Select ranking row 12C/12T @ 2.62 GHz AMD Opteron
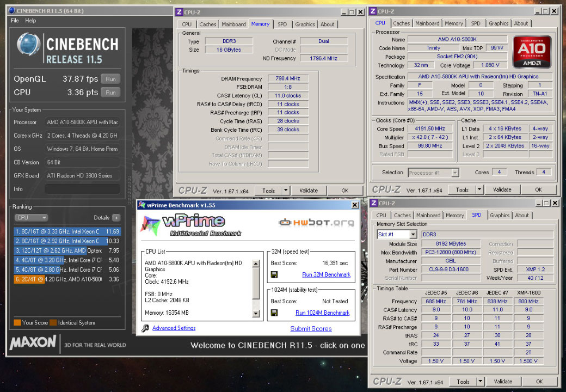The image size is (566, 392). [67, 250]
